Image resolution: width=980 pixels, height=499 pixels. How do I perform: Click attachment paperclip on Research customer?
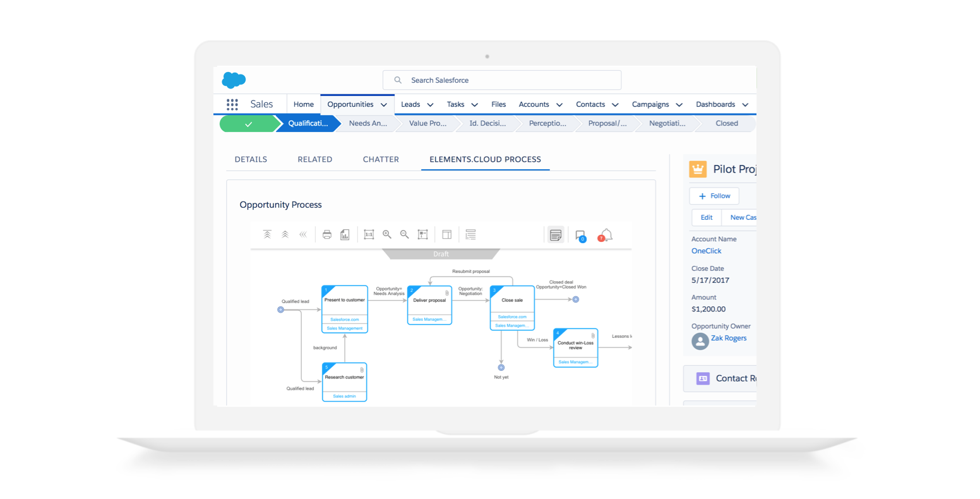point(362,370)
